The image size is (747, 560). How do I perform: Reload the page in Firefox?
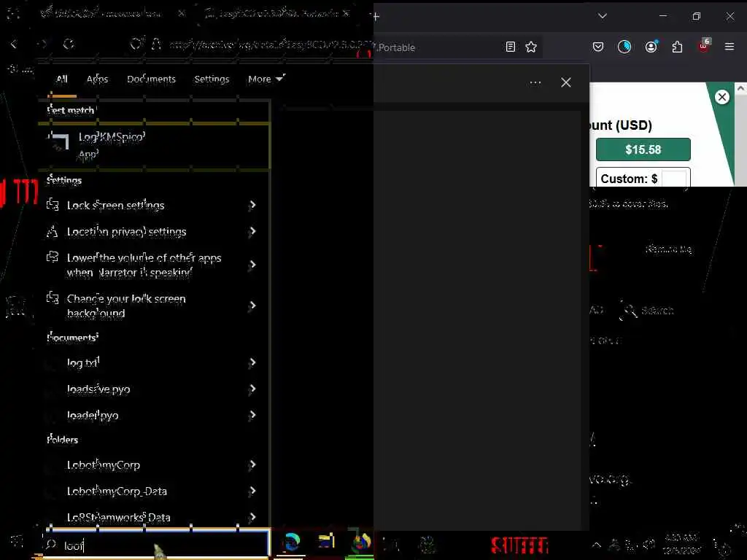(69, 44)
